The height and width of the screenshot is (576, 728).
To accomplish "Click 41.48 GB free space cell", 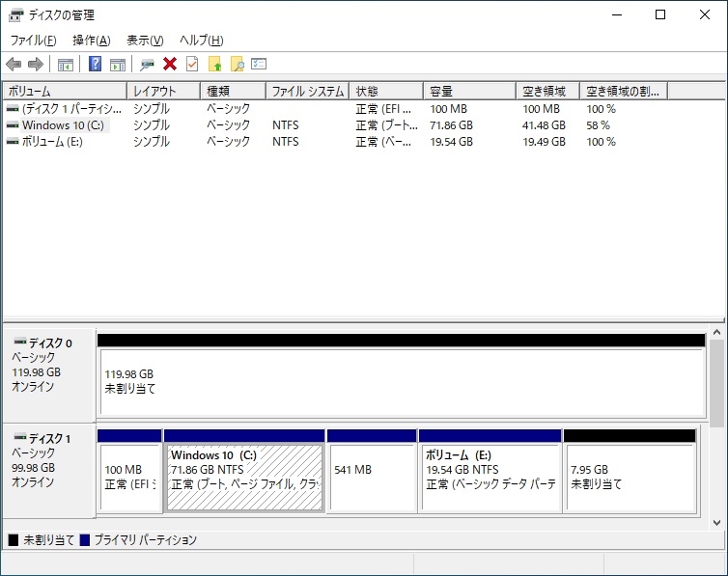I will tap(545, 125).
